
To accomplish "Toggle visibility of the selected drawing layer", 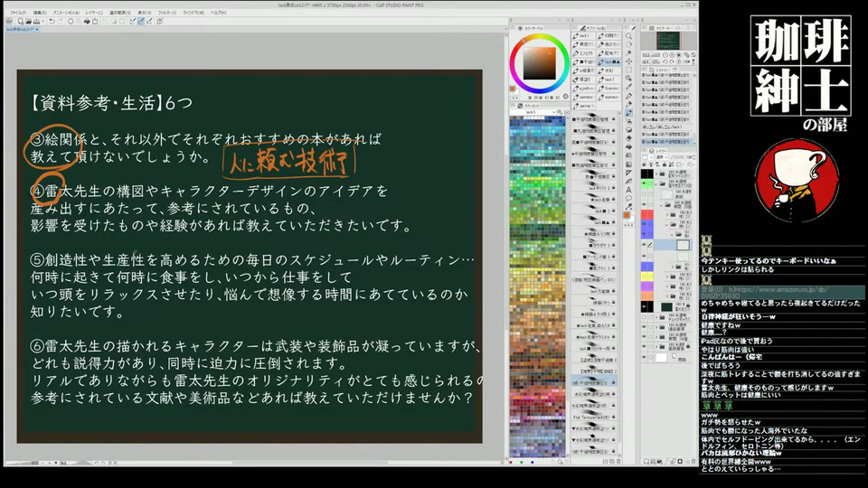I will pos(645,245).
